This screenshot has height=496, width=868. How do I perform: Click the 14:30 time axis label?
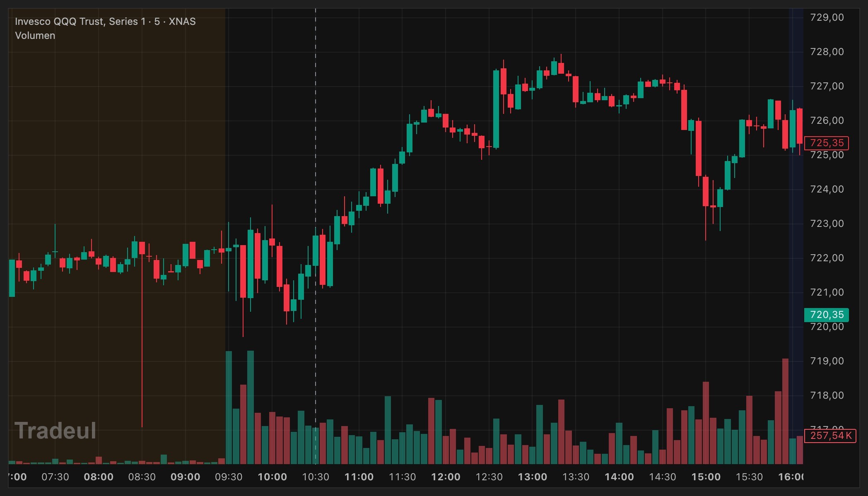click(x=663, y=477)
